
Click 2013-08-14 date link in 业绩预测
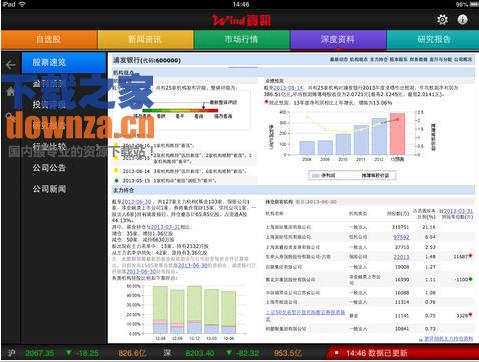point(288,88)
